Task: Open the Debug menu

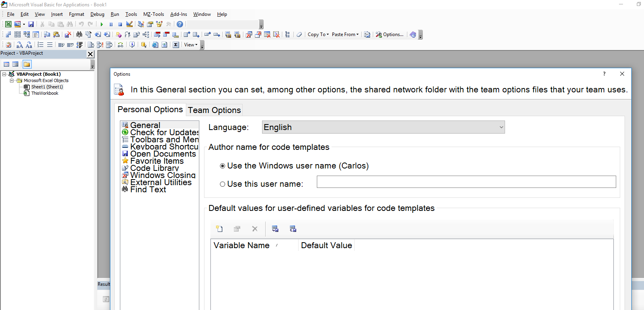Action: (97, 14)
